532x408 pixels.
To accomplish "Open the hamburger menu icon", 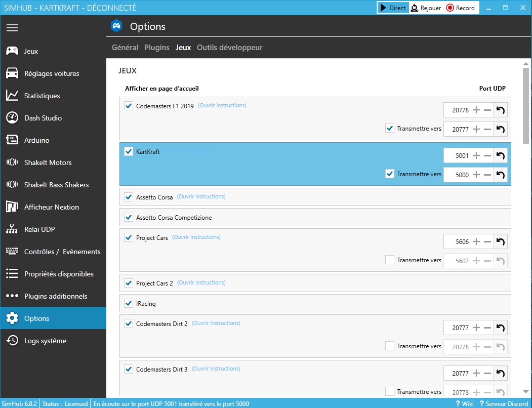I will tap(12, 27).
